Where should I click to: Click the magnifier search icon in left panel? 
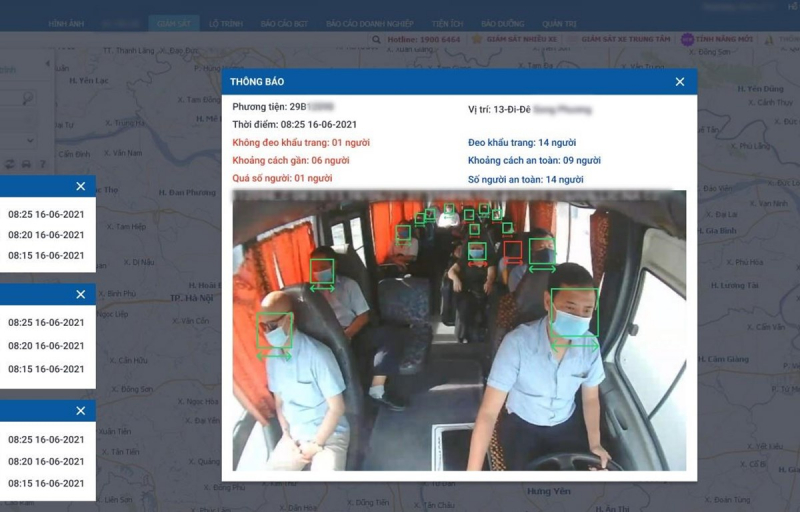click(x=27, y=99)
